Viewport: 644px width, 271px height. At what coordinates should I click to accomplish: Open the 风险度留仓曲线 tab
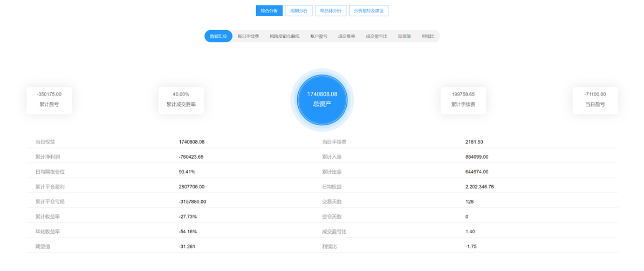(284, 36)
